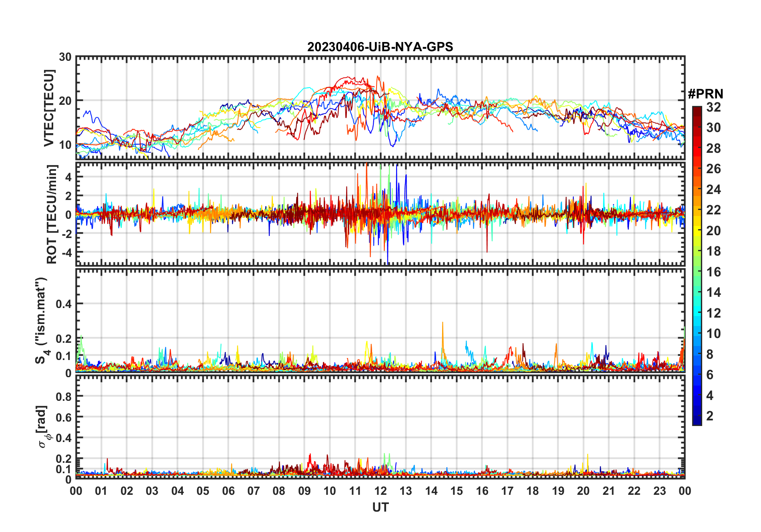This screenshot has height=532, width=761.
Task: Click colorbar tick label 12
Action: 713,313
